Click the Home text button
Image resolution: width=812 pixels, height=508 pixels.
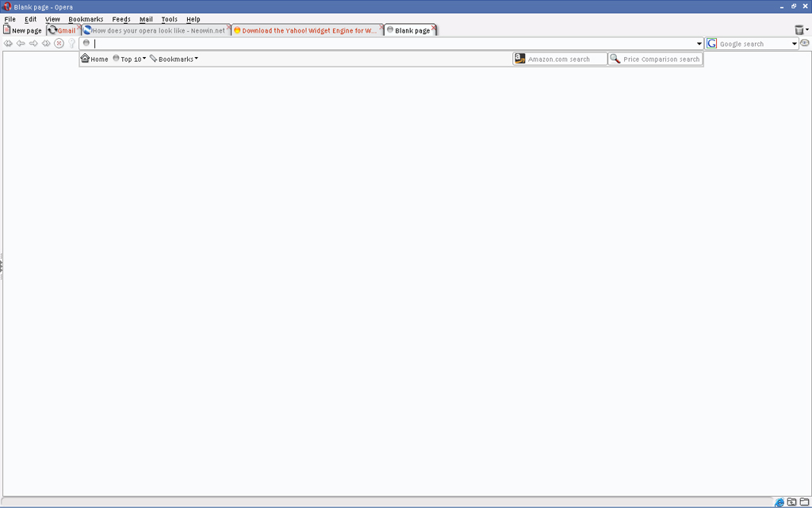99,59
